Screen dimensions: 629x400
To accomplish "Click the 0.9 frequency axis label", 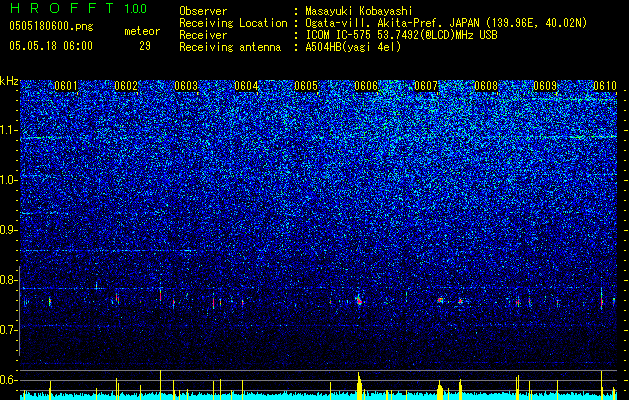I will (9, 230).
